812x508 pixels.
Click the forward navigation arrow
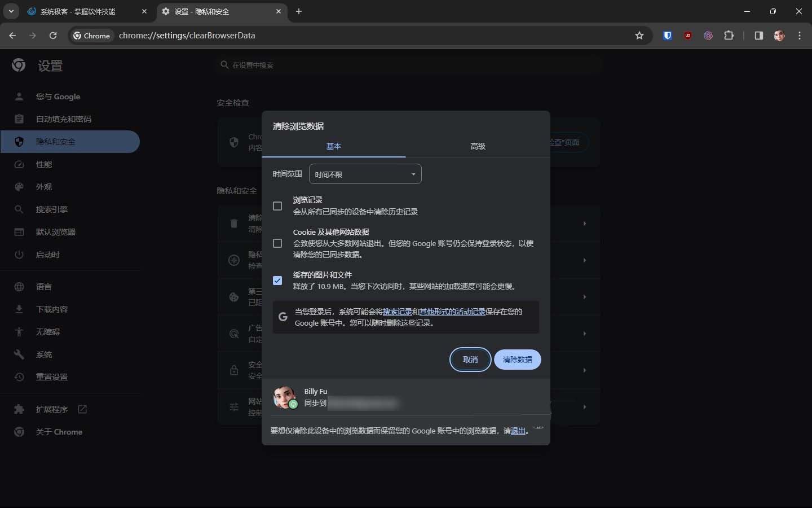(33, 36)
